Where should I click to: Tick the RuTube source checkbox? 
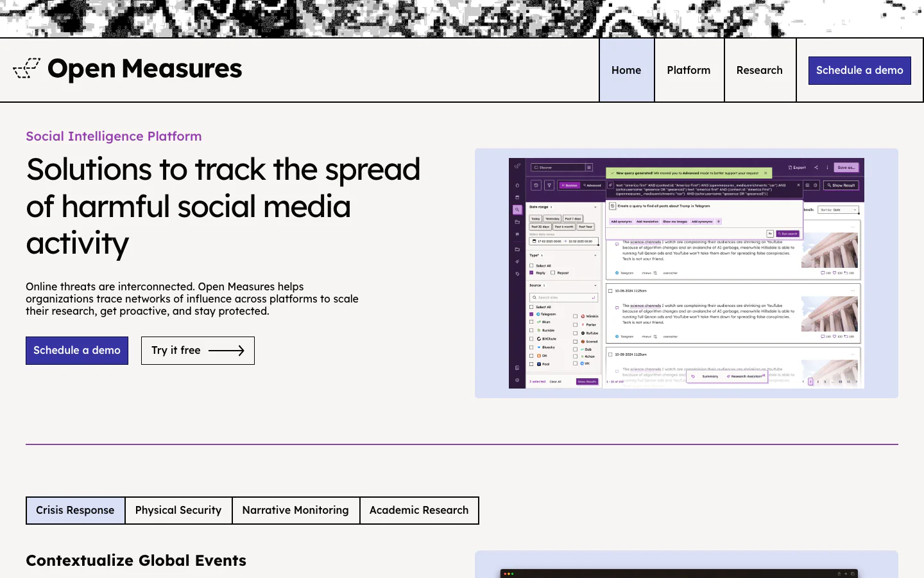click(x=576, y=333)
